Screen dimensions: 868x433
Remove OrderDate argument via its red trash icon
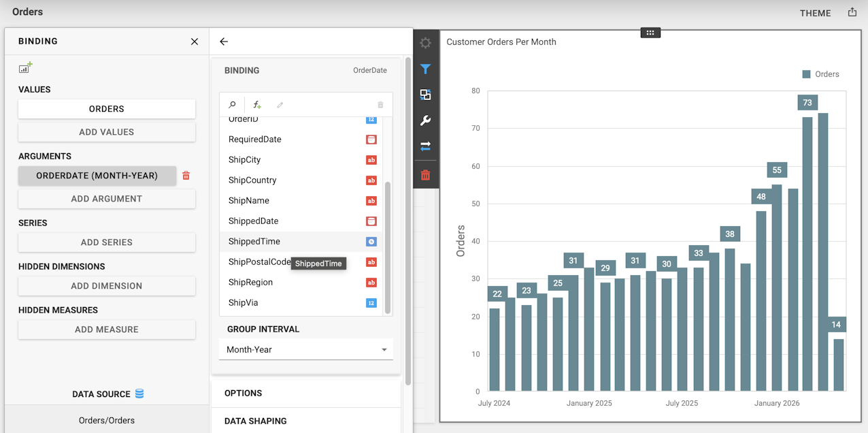pos(186,175)
